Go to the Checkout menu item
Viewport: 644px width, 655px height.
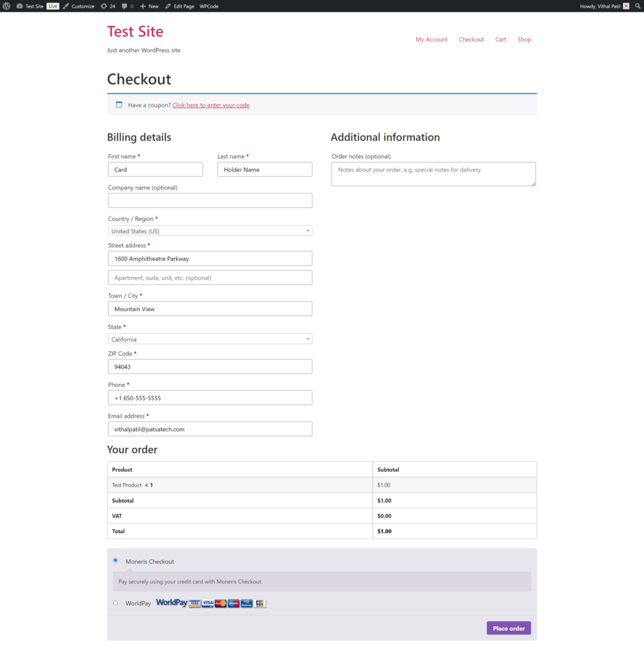click(x=471, y=39)
